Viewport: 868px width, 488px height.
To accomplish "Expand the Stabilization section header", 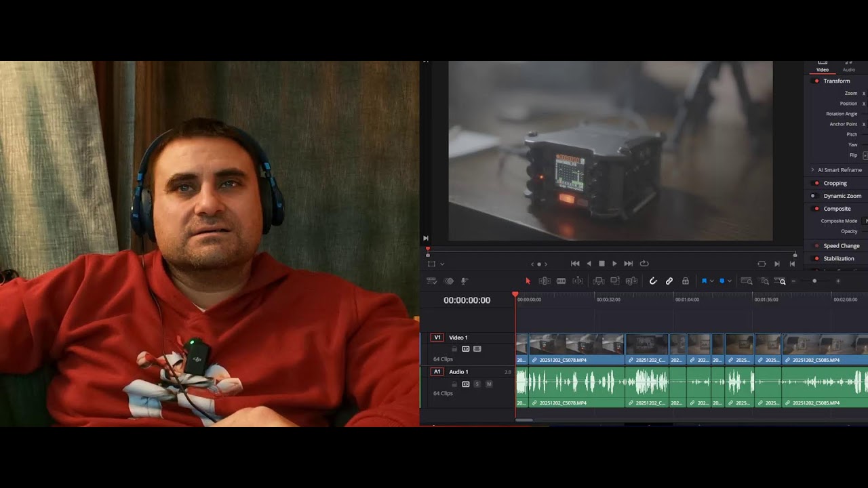I will (x=839, y=258).
